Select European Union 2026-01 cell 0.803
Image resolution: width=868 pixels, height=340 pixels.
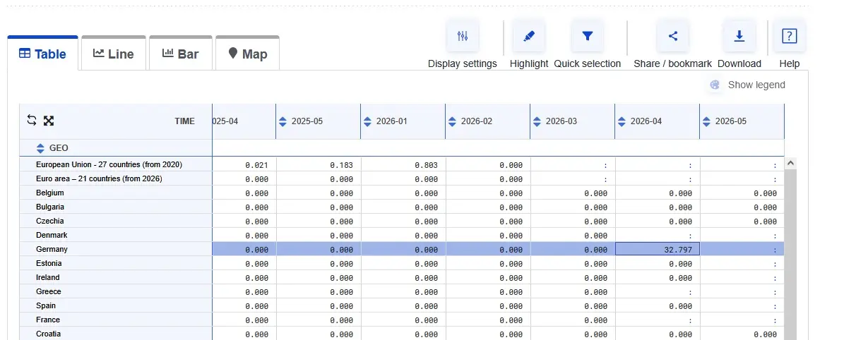tap(403, 164)
